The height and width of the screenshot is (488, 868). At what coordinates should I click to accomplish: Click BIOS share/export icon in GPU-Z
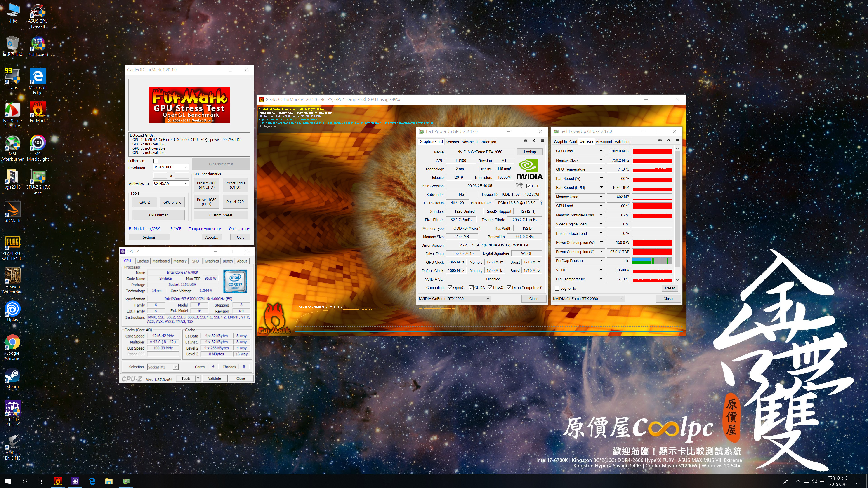(x=519, y=185)
